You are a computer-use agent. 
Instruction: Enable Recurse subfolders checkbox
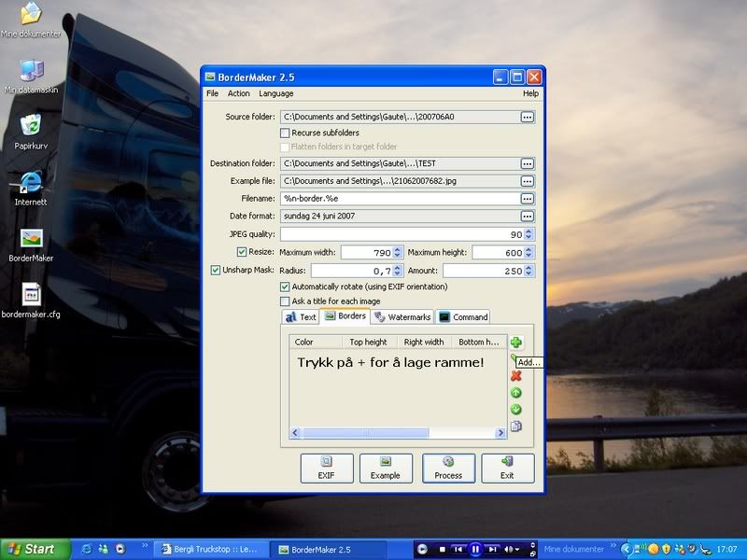(x=285, y=133)
